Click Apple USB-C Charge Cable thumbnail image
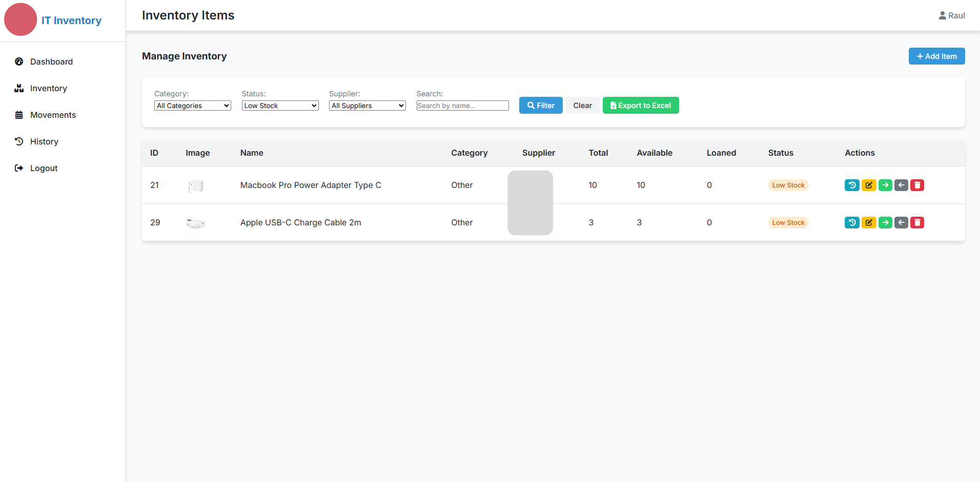Screen dimensions: 980x482 pos(196,223)
